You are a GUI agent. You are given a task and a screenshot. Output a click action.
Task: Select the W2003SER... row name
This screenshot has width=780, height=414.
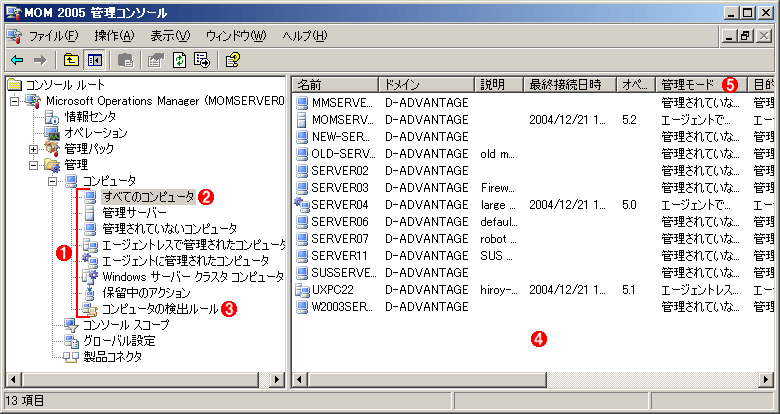[x=342, y=307]
